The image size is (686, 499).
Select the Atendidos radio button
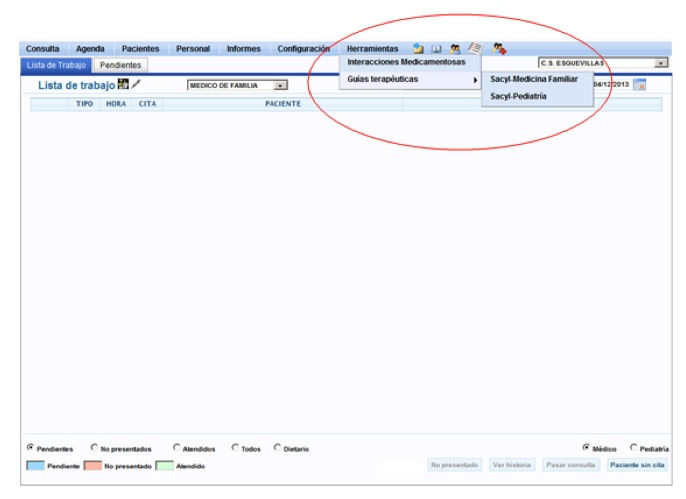coord(177,448)
